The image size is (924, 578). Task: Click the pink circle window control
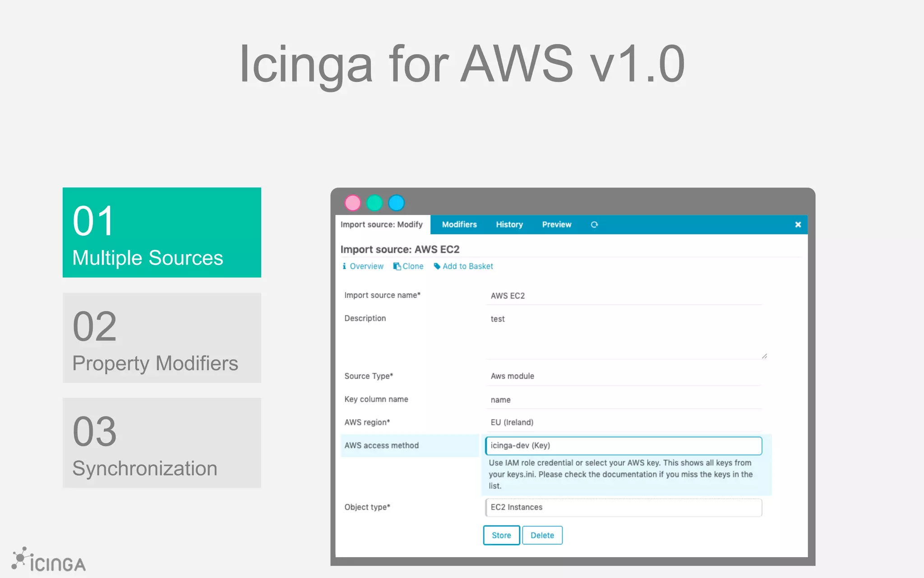point(353,203)
